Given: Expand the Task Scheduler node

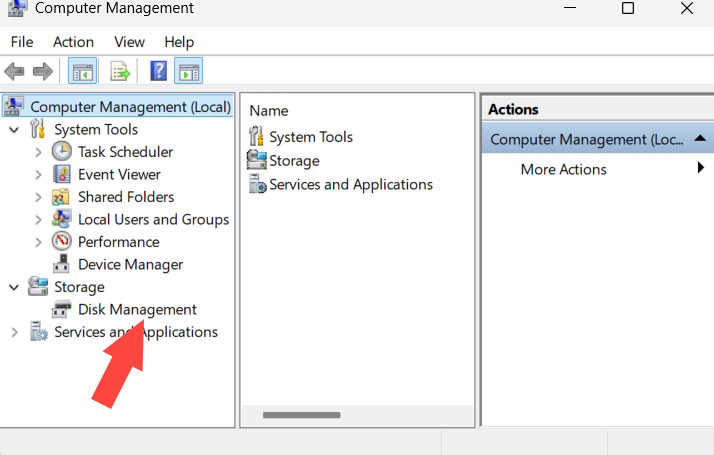Looking at the screenshot, I should tap(38, 152).
